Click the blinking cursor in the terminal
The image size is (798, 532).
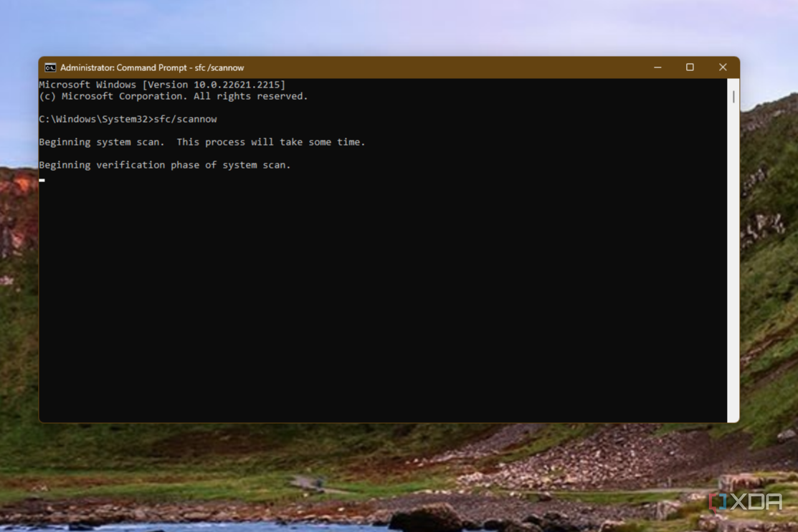click(x=42, y=180)
